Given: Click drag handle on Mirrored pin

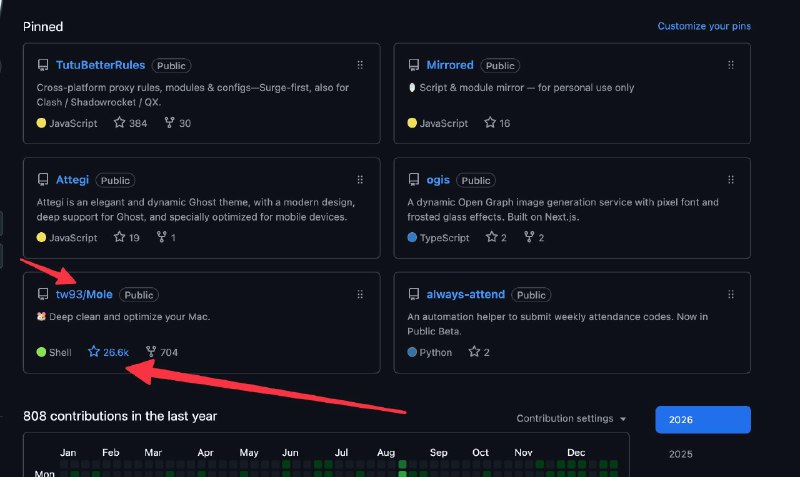Looking at the screenshot, I should 732,65.
